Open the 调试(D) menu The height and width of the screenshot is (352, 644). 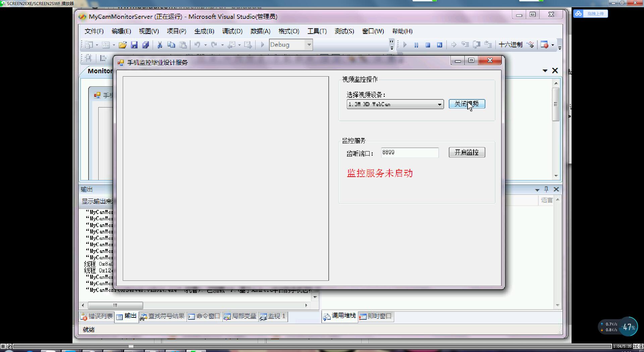pos(232,31)
